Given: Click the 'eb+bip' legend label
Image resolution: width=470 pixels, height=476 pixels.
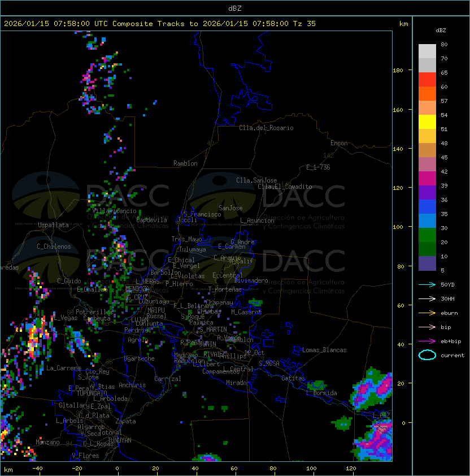Looking at the screenshot, I should (451, 341).
